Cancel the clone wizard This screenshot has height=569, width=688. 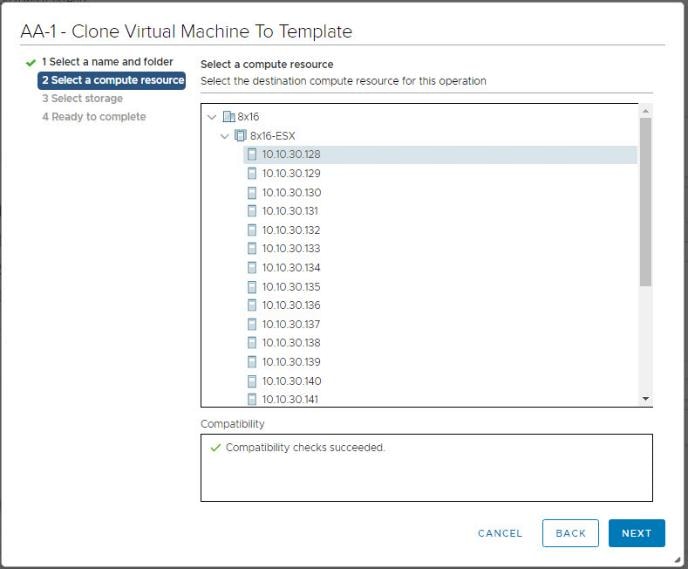[x=500, y=533]
